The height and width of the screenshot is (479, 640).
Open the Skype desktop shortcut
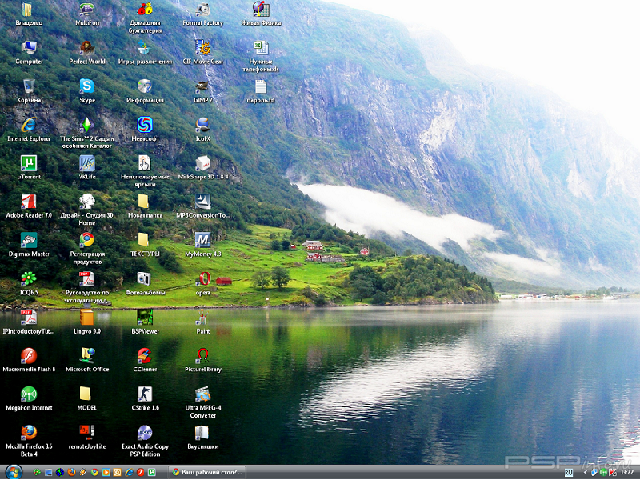(x=86, y=87)
